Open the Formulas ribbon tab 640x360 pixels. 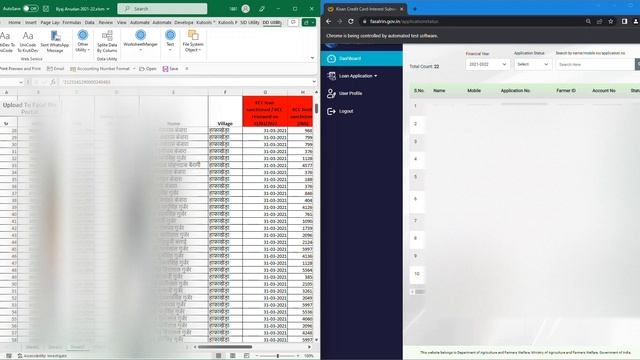72,22
